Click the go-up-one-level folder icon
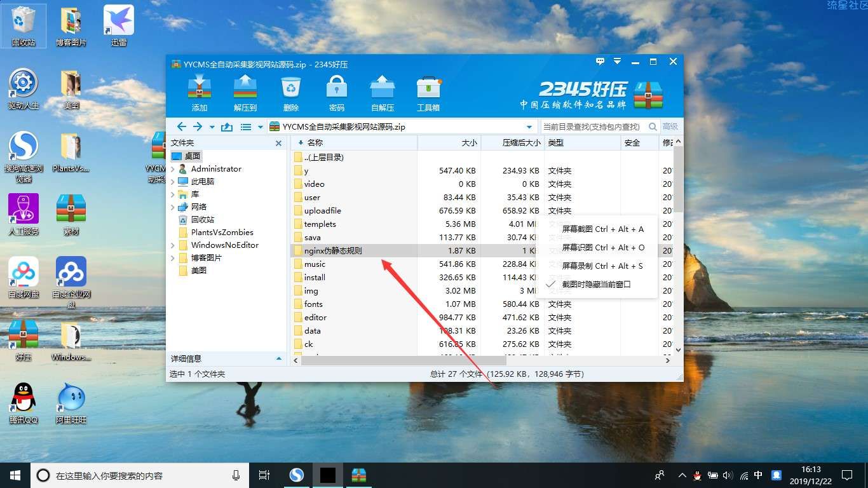Screen dimensions: 868x488 227,127
